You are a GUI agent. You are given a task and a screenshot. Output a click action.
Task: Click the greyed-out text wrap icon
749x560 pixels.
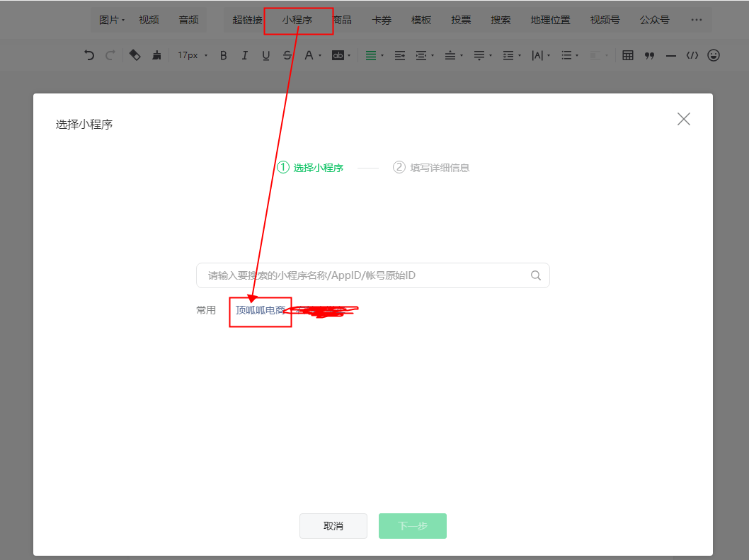click(x=595, y=55)
